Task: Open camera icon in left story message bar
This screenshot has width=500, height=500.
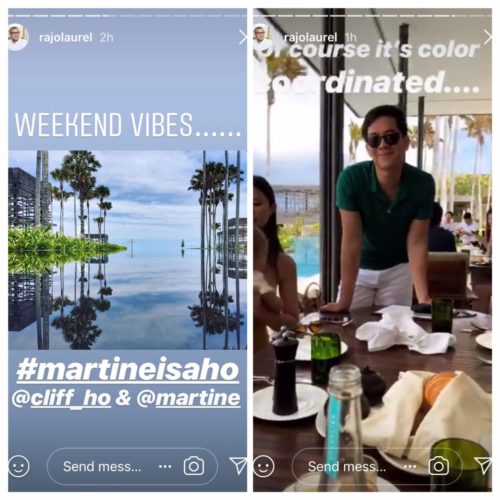Action: (x=194, y=466)
